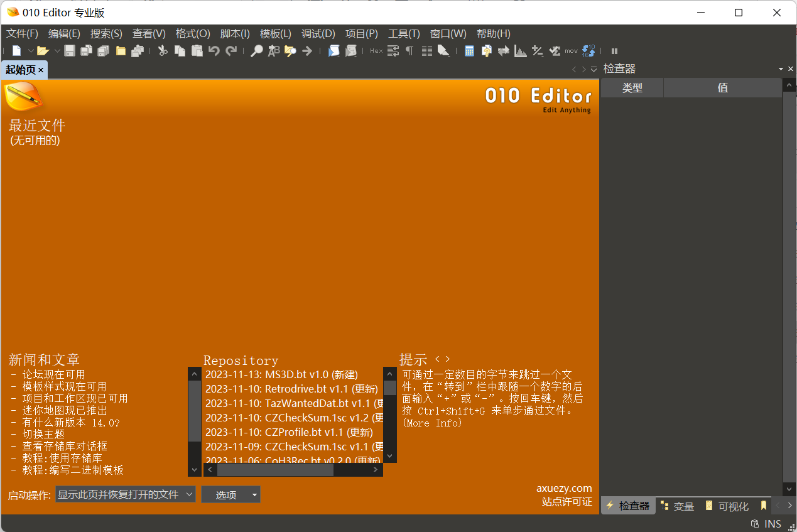Click the (More Info) tip link
The image size is (797, 532).
point(432,423)
